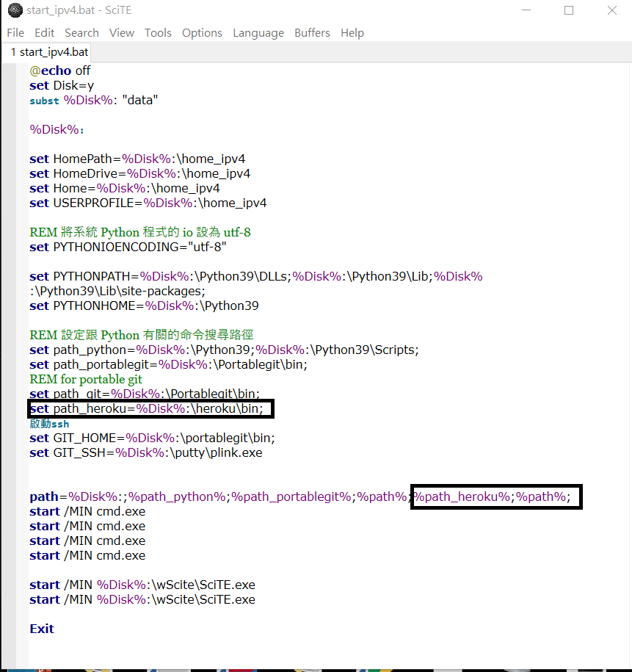
Task: Open the Edit menu
Action: click(x=45, y=33)
